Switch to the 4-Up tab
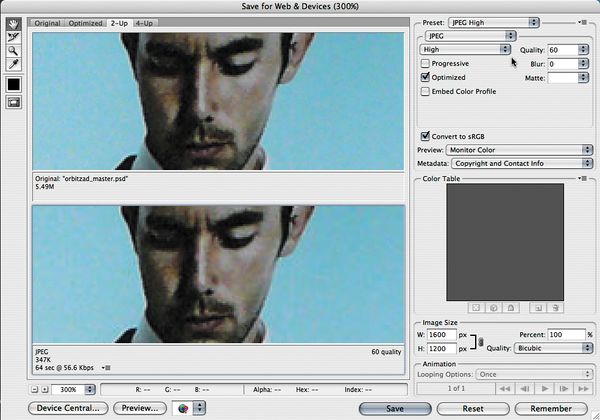600x420 pixels. pos(145,22)
